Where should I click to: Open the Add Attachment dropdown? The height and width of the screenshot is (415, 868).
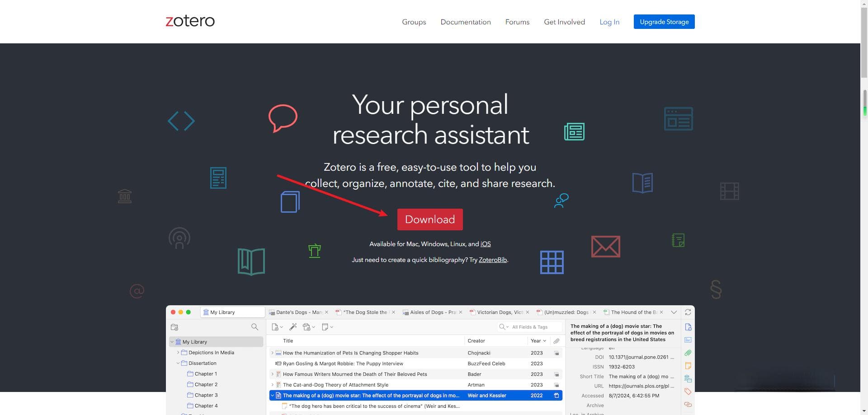309,327
